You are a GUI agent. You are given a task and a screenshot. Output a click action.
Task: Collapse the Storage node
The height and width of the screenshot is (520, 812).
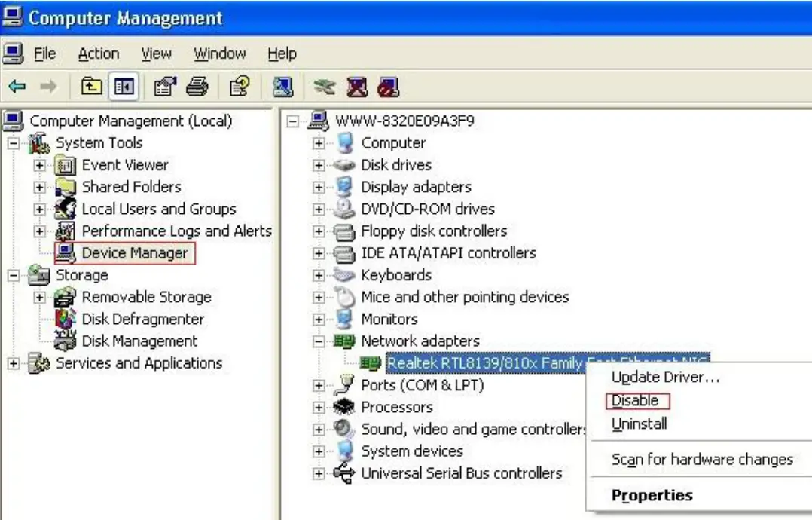click(x=14, y=275)
